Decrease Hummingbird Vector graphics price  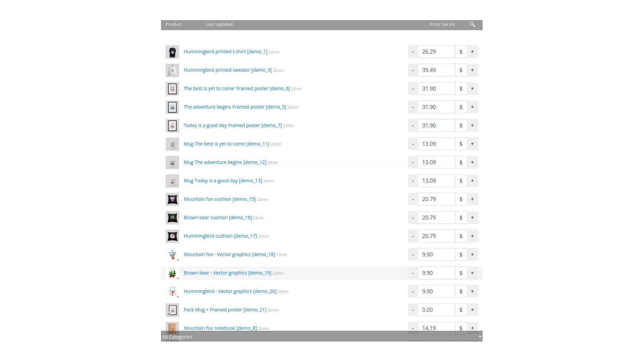click(x=413, y=291)
